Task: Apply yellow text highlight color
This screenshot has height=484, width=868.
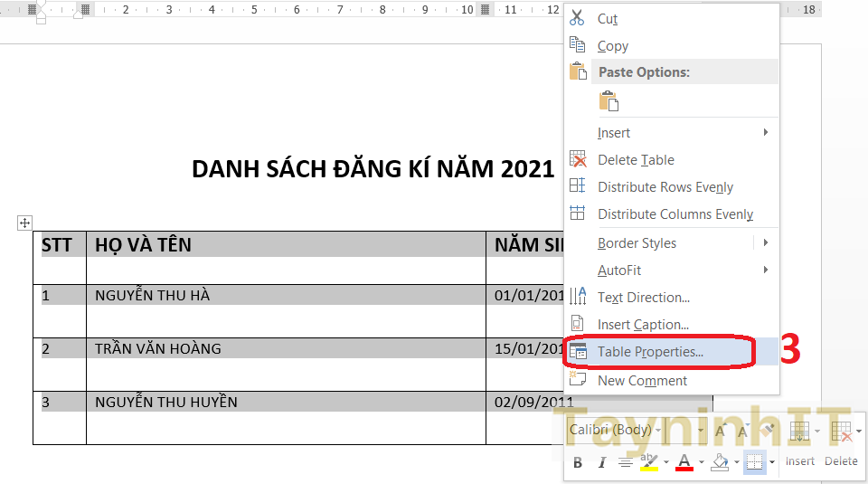Action: [x=649, y=462]
